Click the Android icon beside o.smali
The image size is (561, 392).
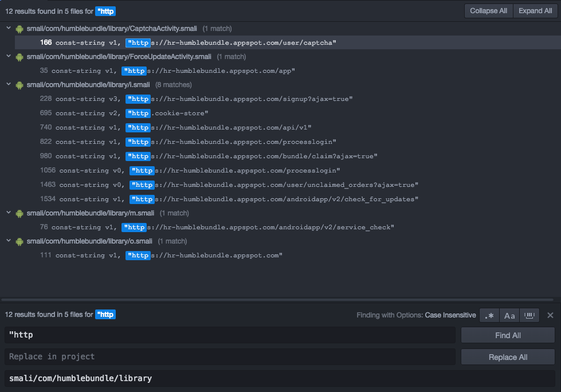19,241
